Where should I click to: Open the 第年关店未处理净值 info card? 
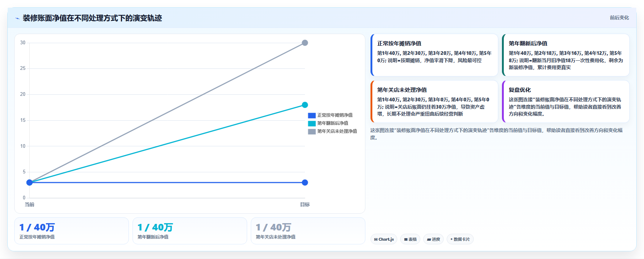click(434, 101)
